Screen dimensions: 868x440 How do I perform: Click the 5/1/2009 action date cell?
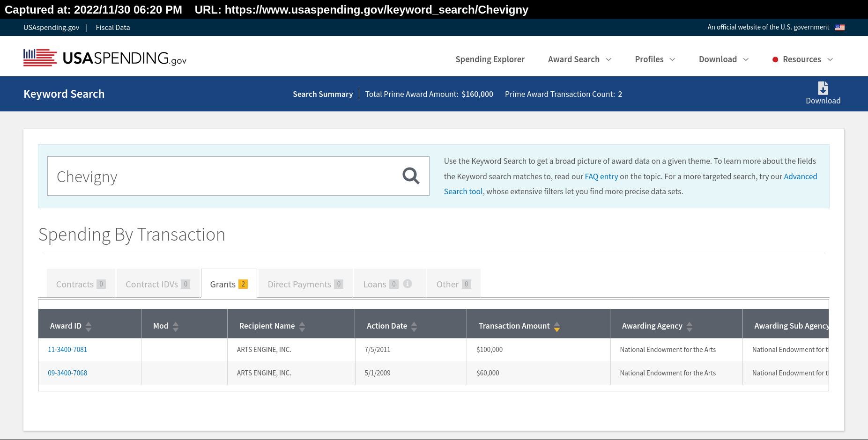(x=411, y=373)
